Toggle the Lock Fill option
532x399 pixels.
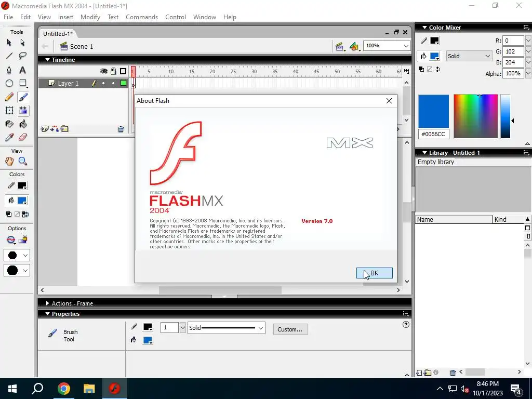point(23,240)
